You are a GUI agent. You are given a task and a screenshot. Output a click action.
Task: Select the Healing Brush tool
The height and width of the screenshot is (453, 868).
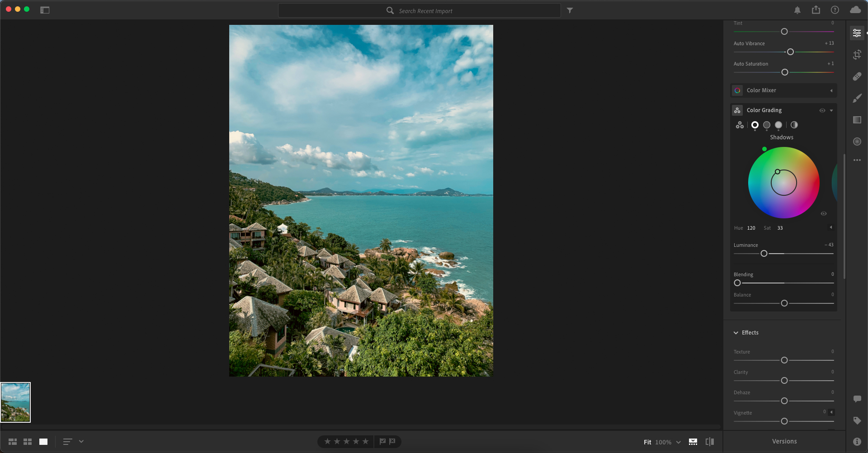pos(857,76)
